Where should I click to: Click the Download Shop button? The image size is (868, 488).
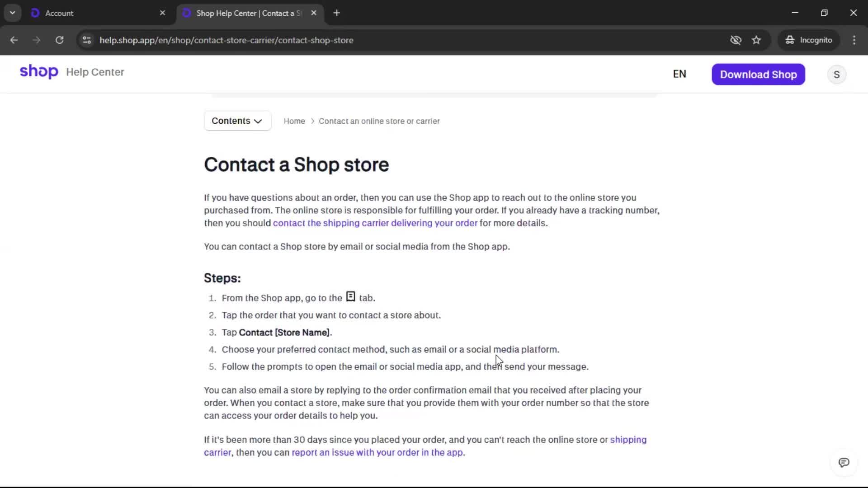(758, 75)
